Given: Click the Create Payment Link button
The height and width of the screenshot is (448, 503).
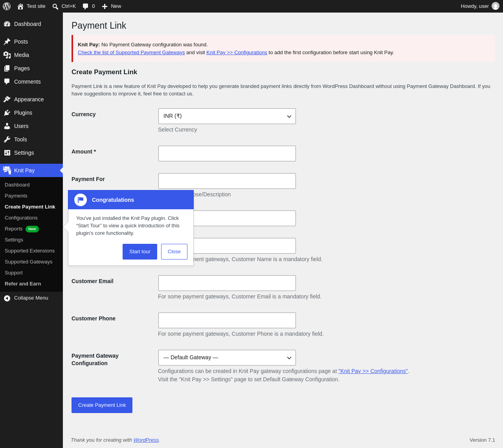Looking at the screenshot, I should coord(102,405).
